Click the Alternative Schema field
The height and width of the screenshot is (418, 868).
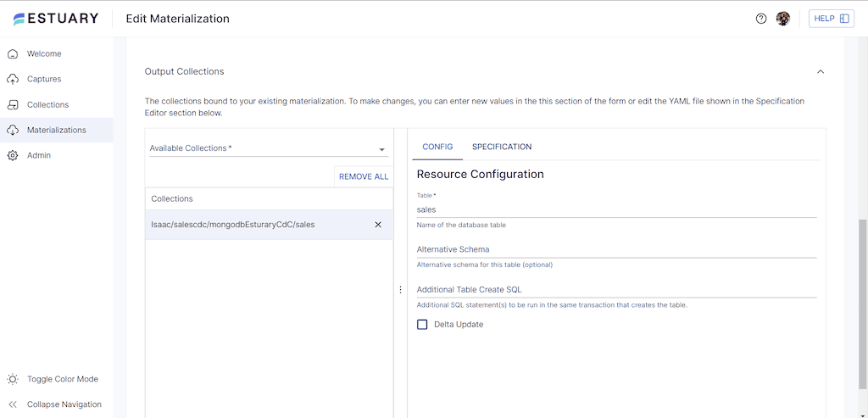pos(617,249)
